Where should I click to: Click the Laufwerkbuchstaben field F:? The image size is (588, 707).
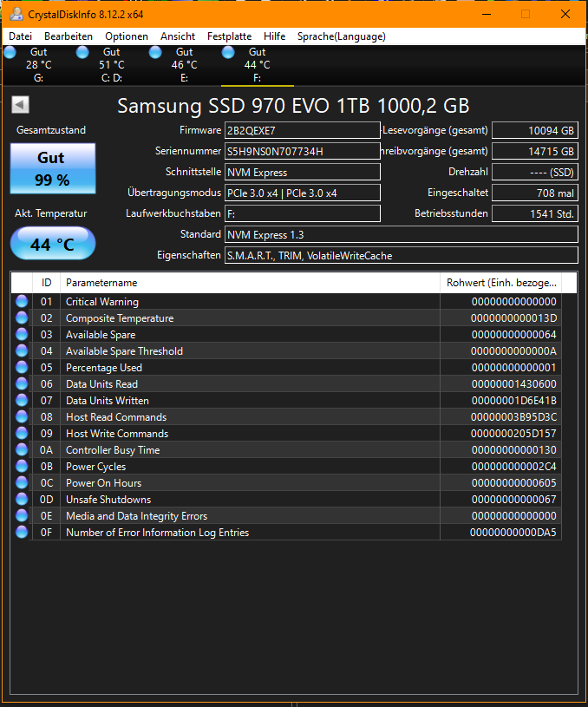click(x=302, y=213)
